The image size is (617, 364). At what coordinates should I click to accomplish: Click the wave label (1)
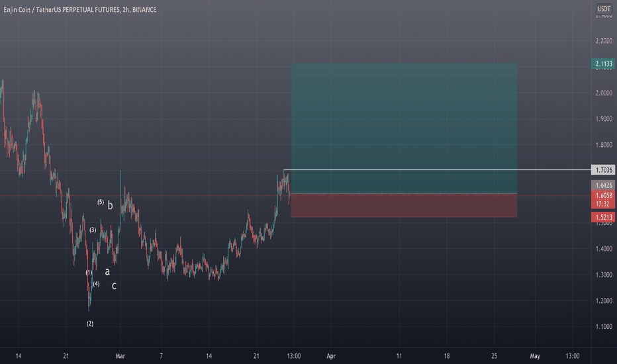pyautogui.click(x=89, y=272)
